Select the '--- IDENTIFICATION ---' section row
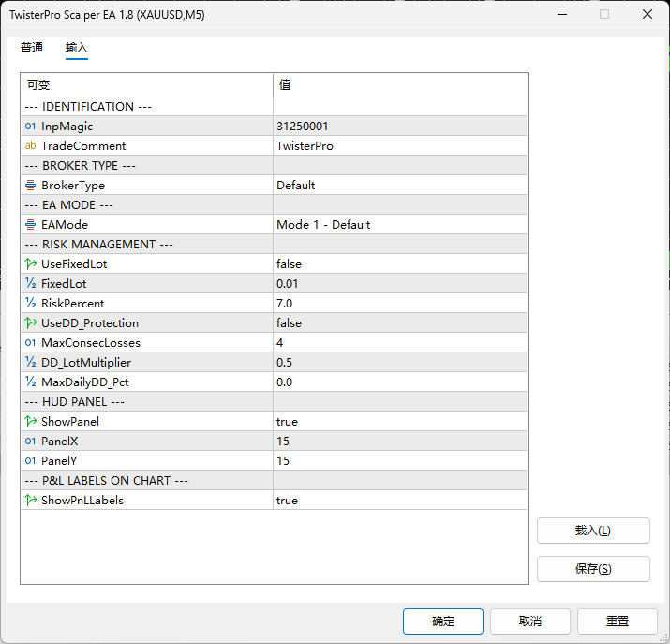Image resolution: width=670 pixels, height=644 pixels. click(x=274, y=107)
